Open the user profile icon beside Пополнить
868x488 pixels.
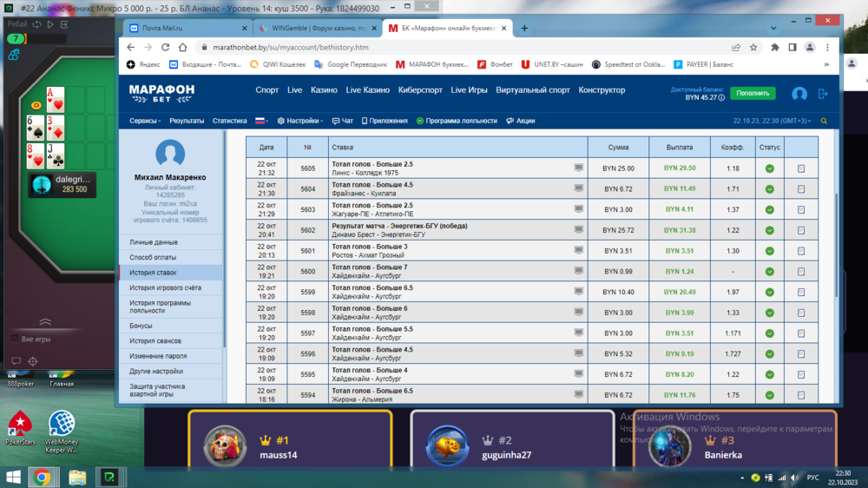click(799, 94)
